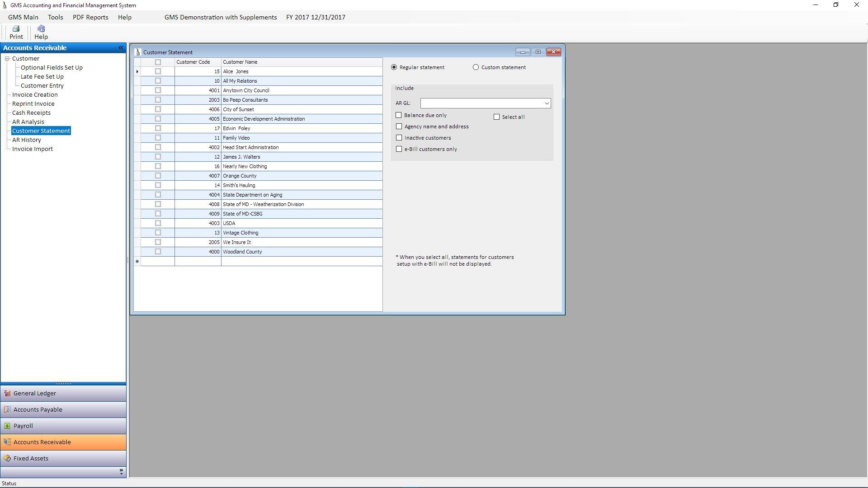868x488 pixels.
Task: Open the Payroll module icon
Action: pos(7,426)
